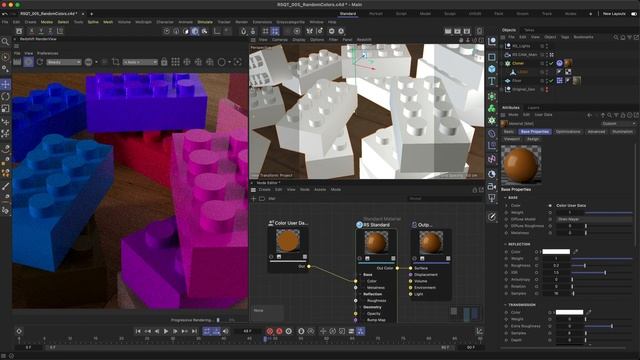640x360 pixels.
Task: Click the Transmission Color white swatch
Action: coord(569,312)
